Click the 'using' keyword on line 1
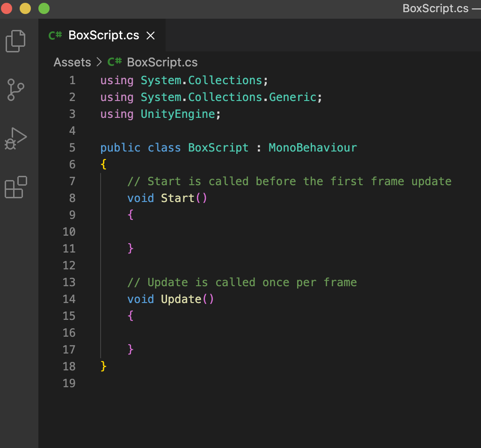The width and height of the screenshot is (481, 448). [x=117, y=80]
